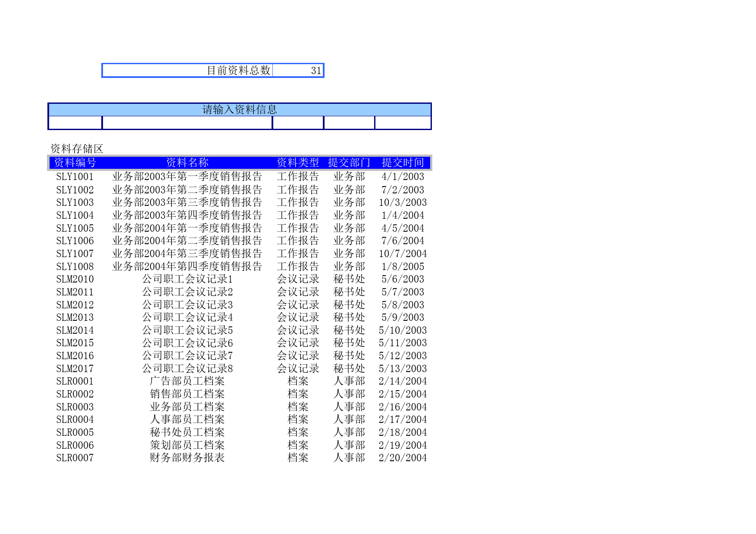This screenshot has width=756, height=534.
Task: Click the empty 资料编号 input cell
Action: point(75,123)
